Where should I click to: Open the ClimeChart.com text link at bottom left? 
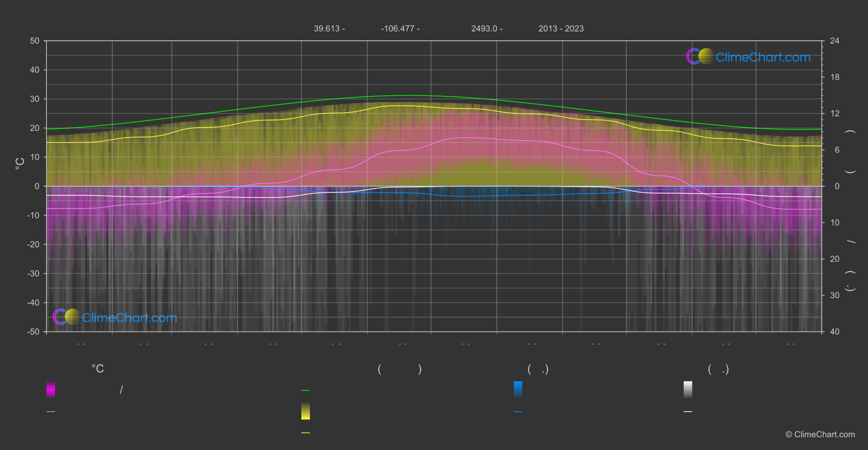point(130,317)
